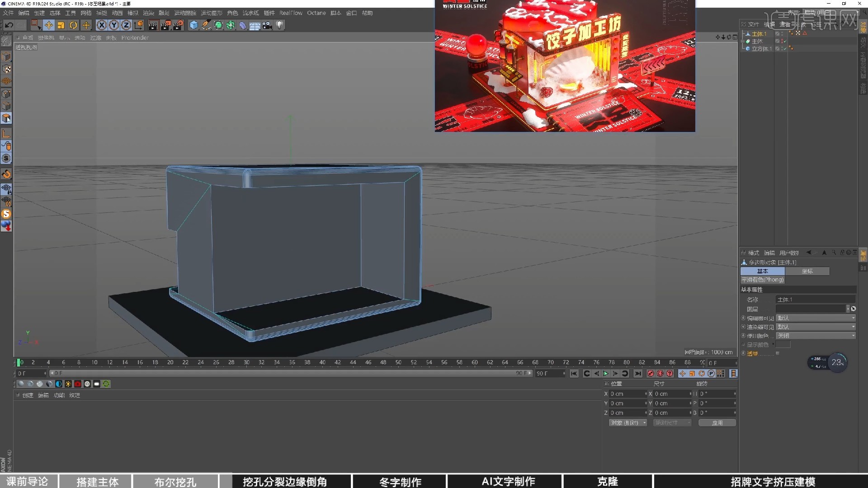
Task: Toggle the Z axis lock
Action: pyautogui.click(x=126, y=25)
